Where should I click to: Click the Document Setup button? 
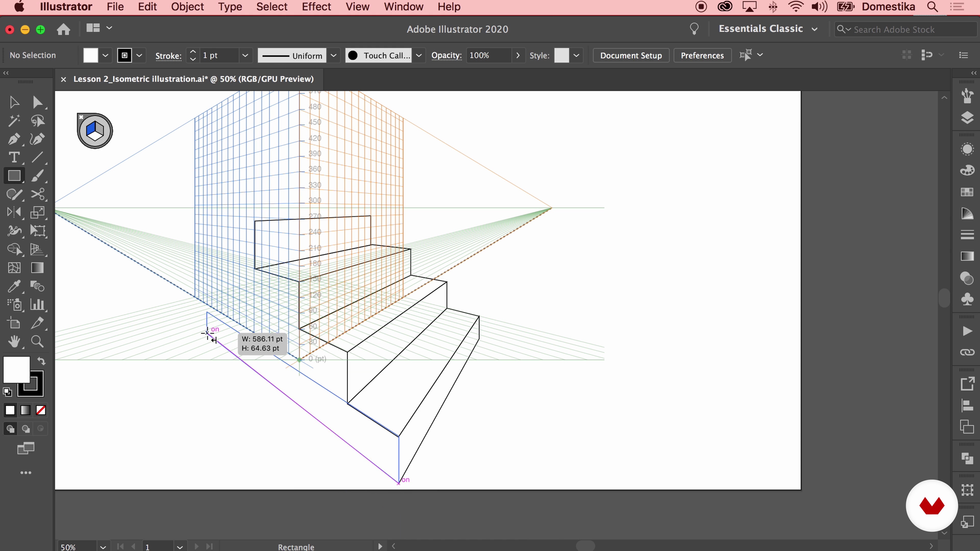[631, 56]
